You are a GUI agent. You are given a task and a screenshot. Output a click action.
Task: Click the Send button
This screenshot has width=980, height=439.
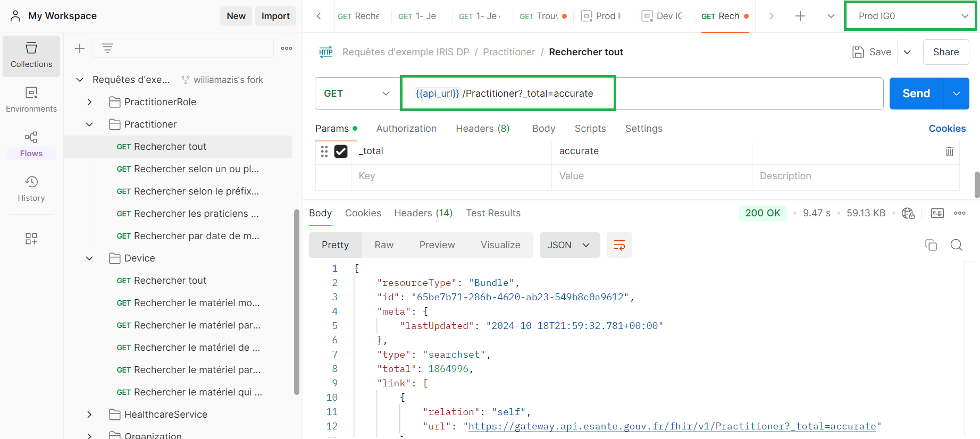(916, 94)
